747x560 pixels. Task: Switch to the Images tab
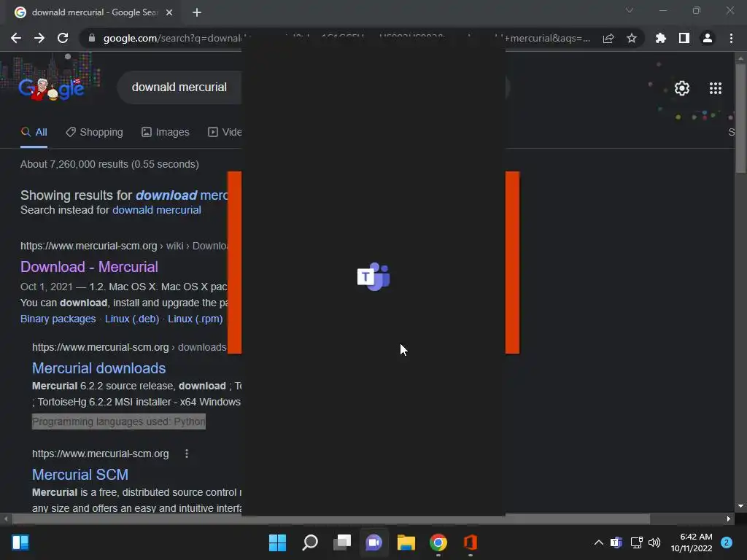pyautogui.click(x=166, y=133)
